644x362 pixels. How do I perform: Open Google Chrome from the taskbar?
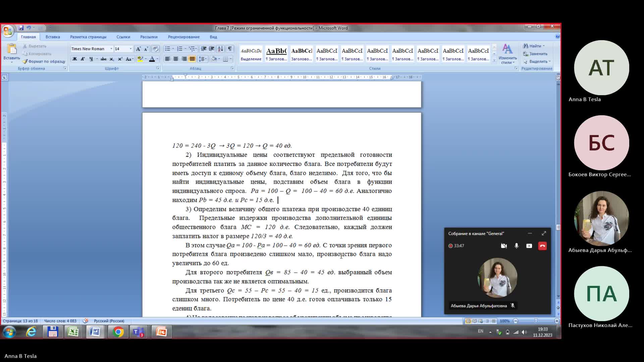[118, 332]
